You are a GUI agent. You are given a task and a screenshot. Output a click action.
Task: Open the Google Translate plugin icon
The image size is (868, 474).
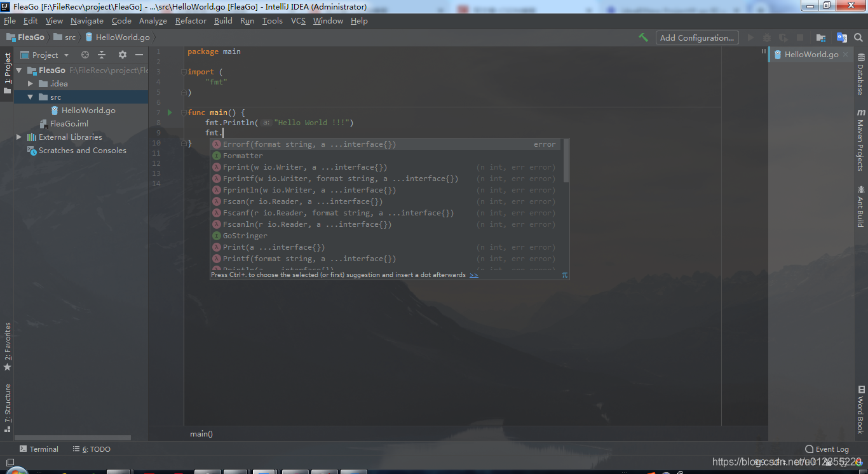coord(841,37)
